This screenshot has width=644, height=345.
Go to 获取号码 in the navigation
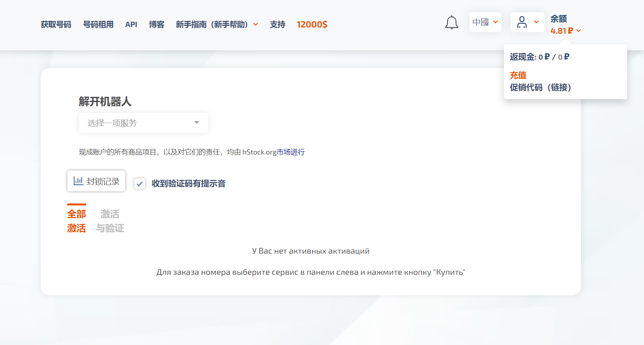coord(56,25)
